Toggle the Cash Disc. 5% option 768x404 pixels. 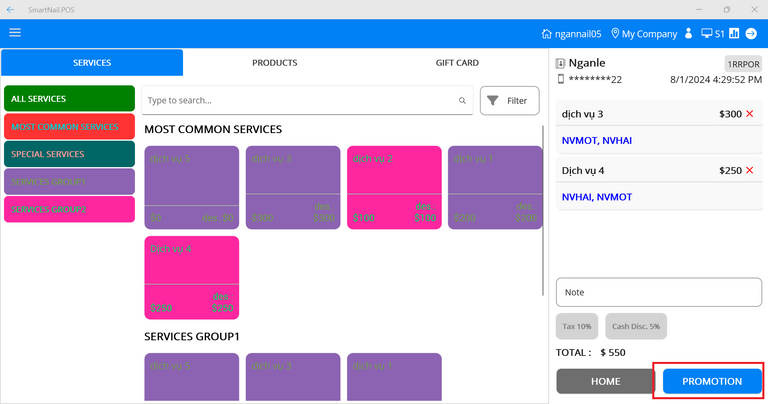pos(635,326)
